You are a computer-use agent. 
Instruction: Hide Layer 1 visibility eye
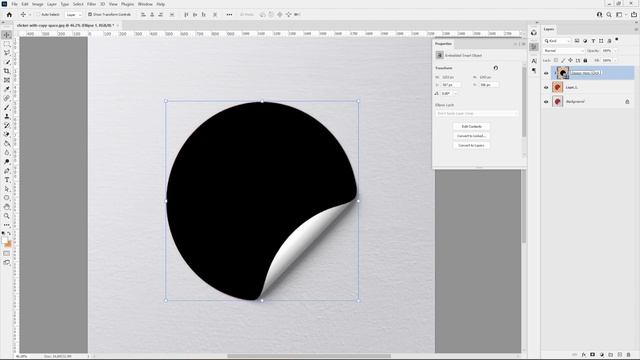(546, 87)
